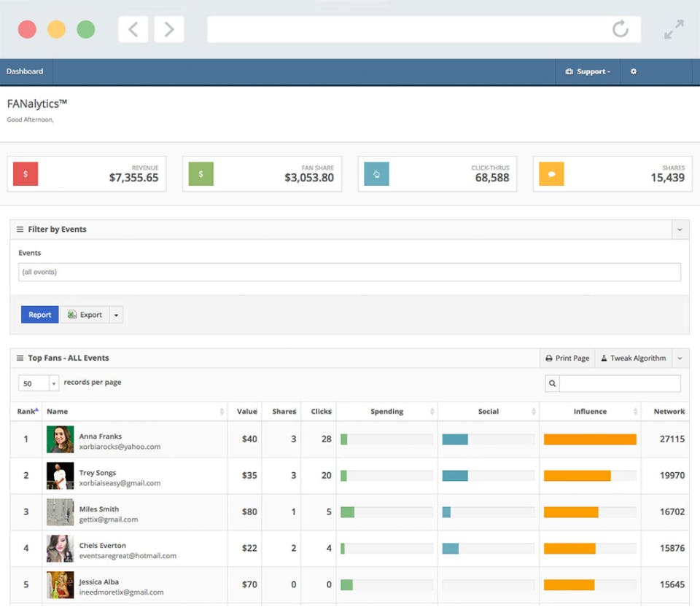Open settings via the gear icon
Image resolution: width=700 pixels, height=615 pixels.
(x=633, y=71)
